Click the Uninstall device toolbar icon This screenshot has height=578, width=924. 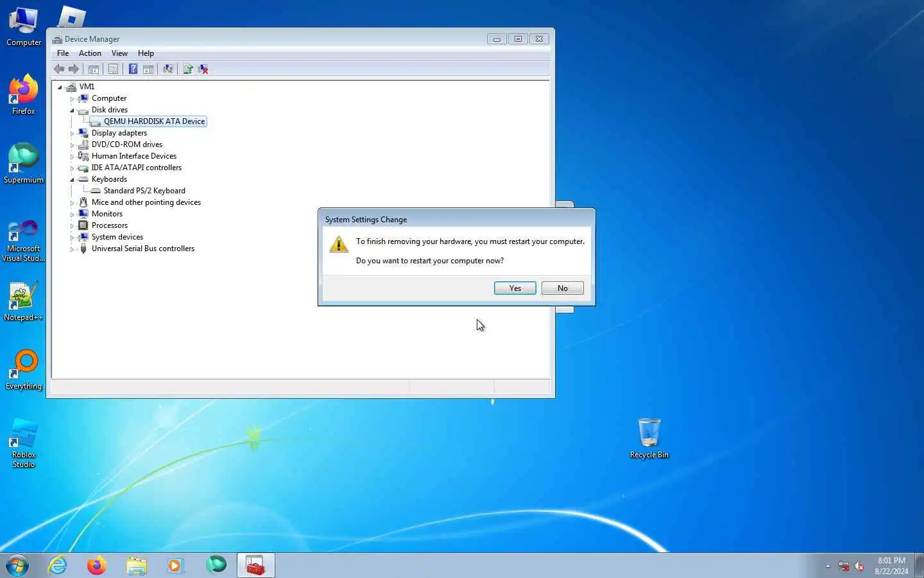coord(203,69)
